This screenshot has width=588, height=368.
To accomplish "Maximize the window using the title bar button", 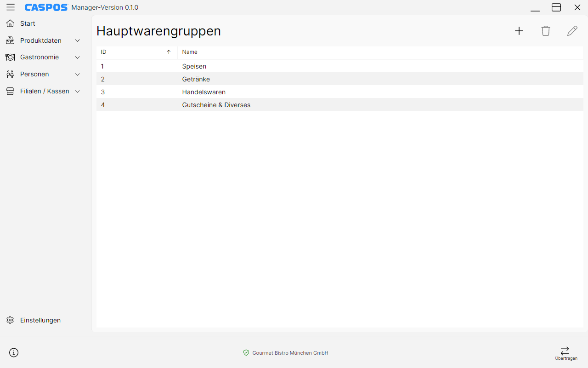I will 556,7.
